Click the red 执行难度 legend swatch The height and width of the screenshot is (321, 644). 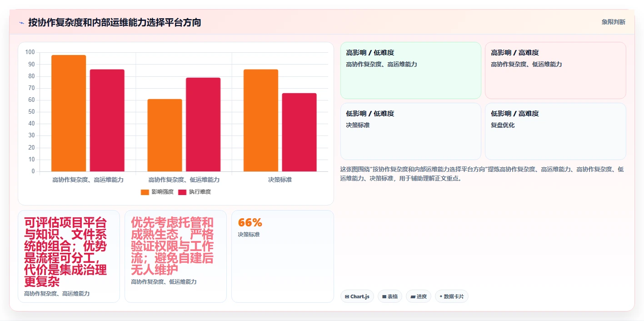pyautogui.click(x=182, y=192)
